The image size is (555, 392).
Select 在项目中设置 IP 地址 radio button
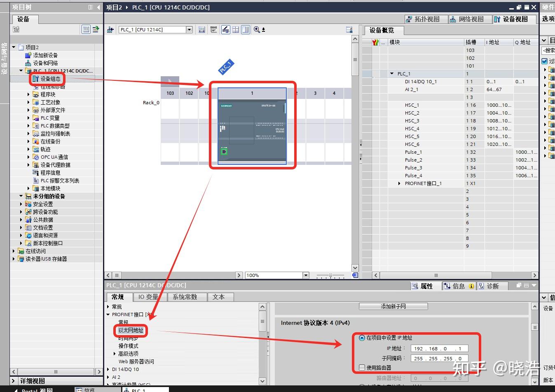362,338
